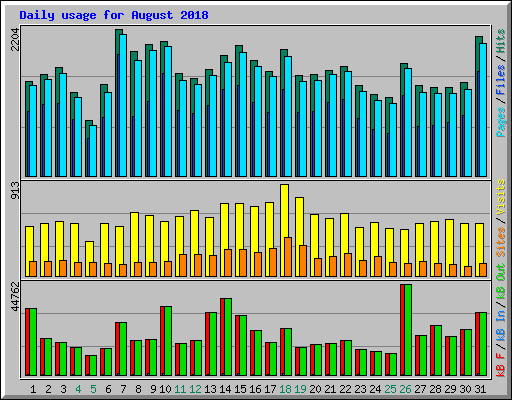Click the orange sites bar for day 18

pos(288,257)
